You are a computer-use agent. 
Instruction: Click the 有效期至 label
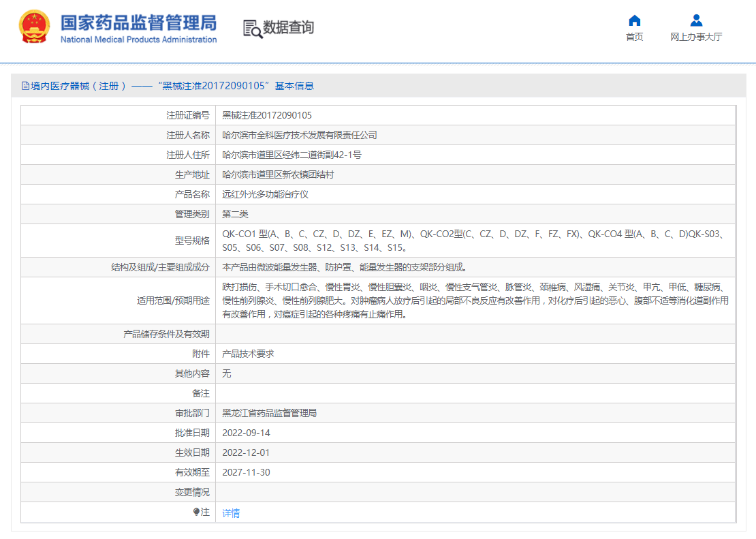point(192,472)
